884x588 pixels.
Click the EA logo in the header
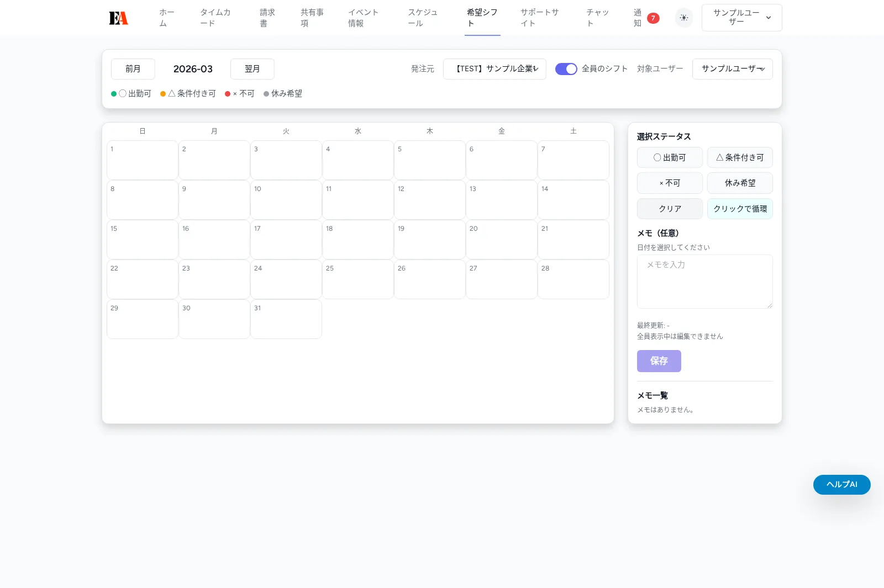pyautogui.click(x=118, y=17)
